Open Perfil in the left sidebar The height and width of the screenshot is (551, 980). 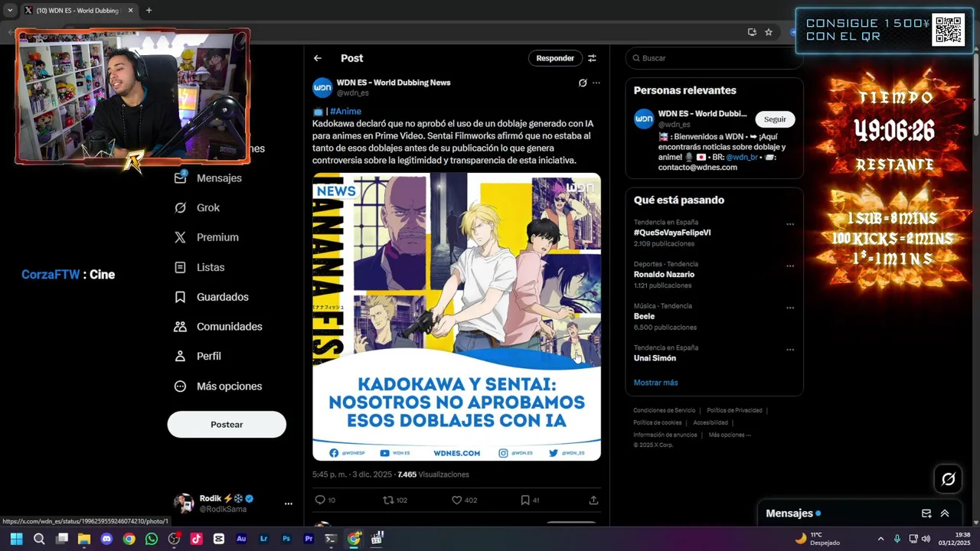[198, 356]
